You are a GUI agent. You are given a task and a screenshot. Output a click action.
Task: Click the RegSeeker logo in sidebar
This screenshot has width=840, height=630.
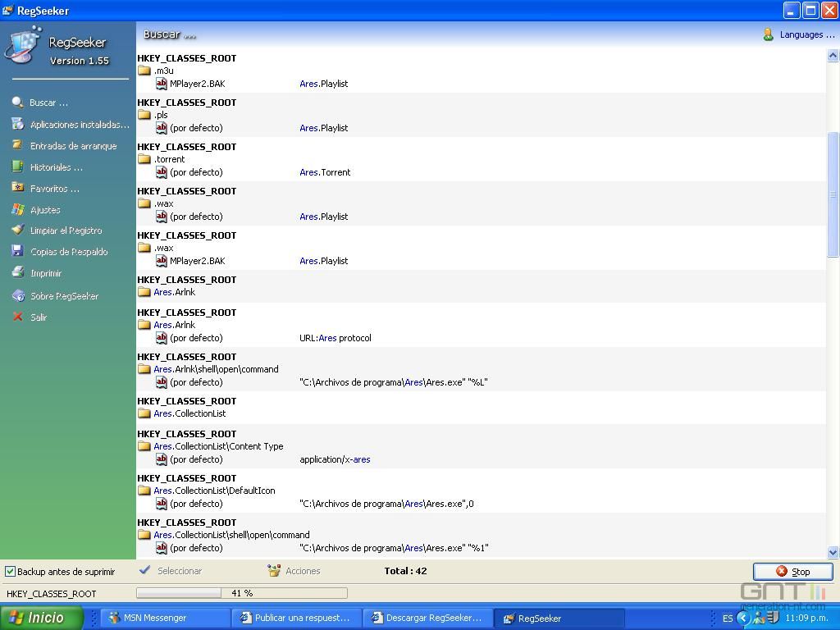(x=22, y=46)
